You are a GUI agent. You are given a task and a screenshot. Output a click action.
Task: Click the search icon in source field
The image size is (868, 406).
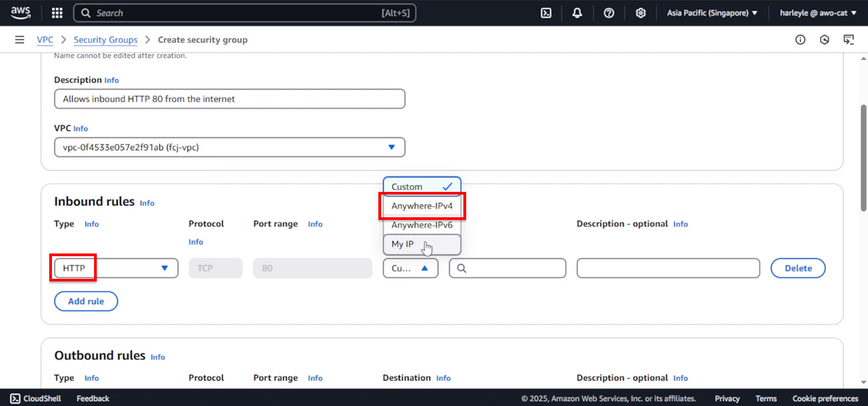click(461, 268)
